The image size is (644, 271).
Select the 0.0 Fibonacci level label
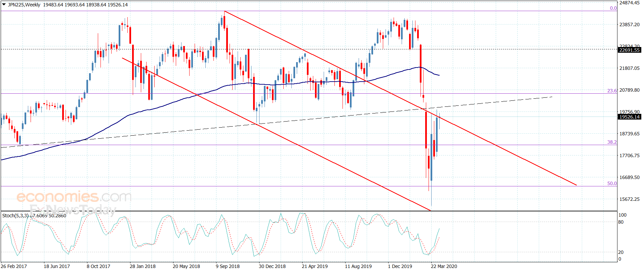tap(613, 8)
